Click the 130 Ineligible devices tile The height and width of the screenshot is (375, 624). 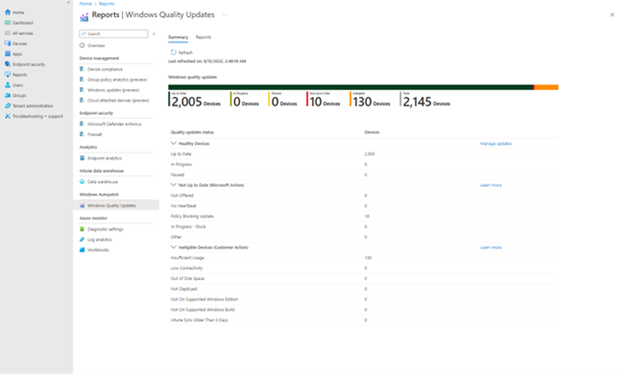point(370,100)
